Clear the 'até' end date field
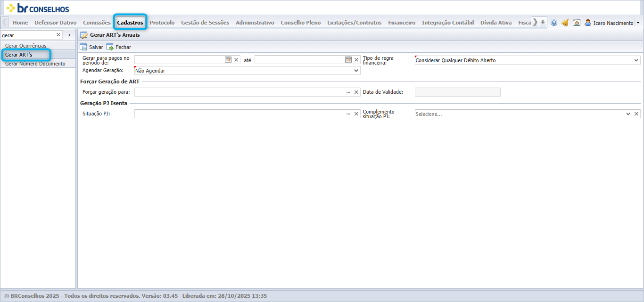 pos(356,60)
